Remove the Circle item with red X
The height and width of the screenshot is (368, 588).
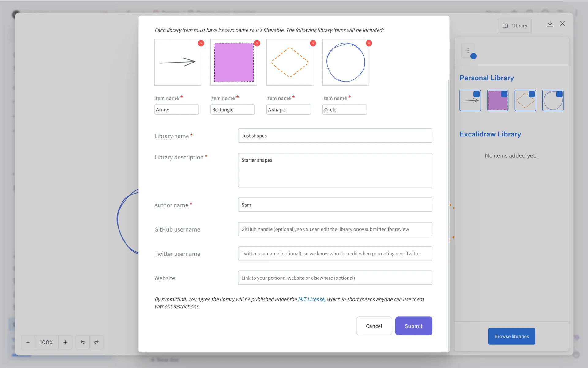[x=369, y=43]
